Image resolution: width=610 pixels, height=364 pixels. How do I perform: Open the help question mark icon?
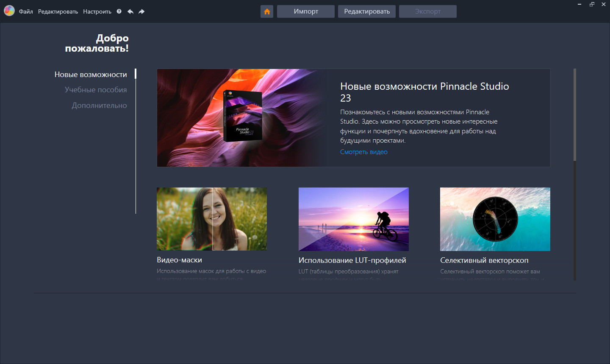(x=119, y=11)
